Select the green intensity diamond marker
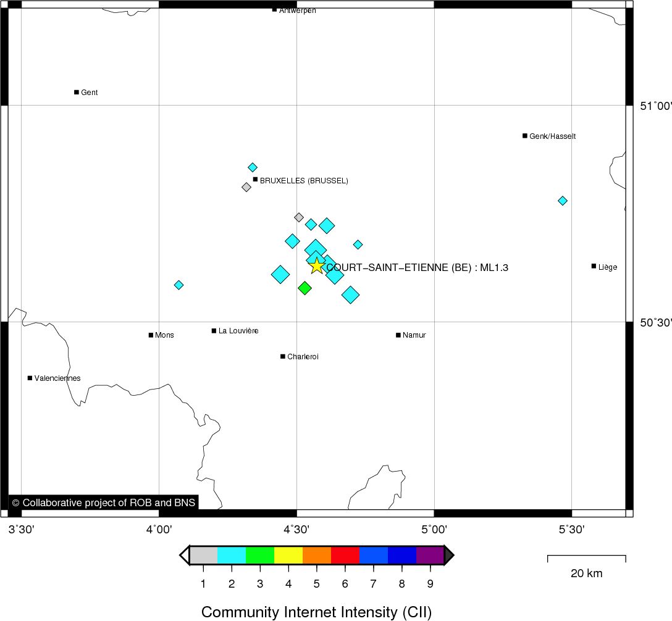This screenshot has height=621, width=672. coord(304,288)
